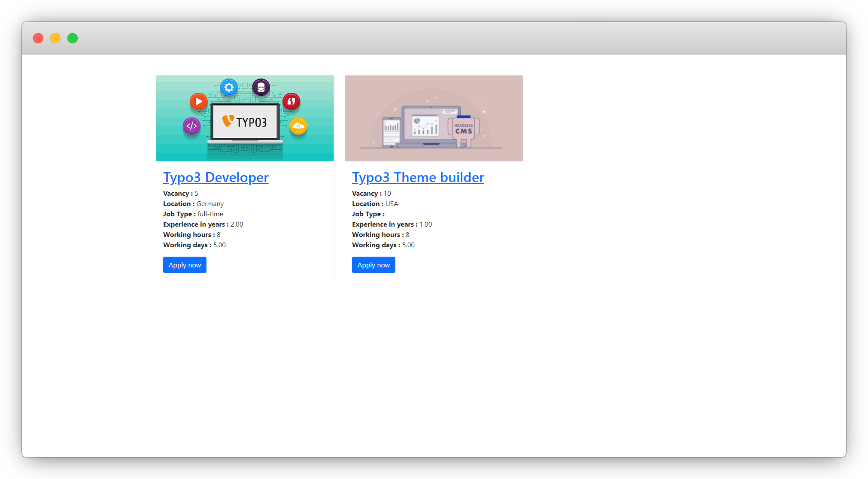
Task: Click the orange play icon in banner
Action: [198, 102]
